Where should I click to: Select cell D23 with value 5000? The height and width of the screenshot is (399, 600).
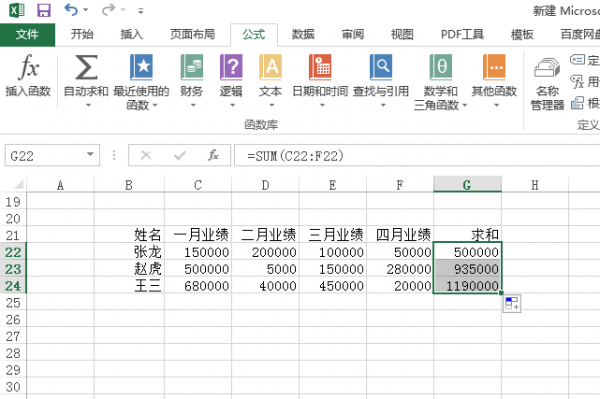pyautogui.click(x=265, y=269)
